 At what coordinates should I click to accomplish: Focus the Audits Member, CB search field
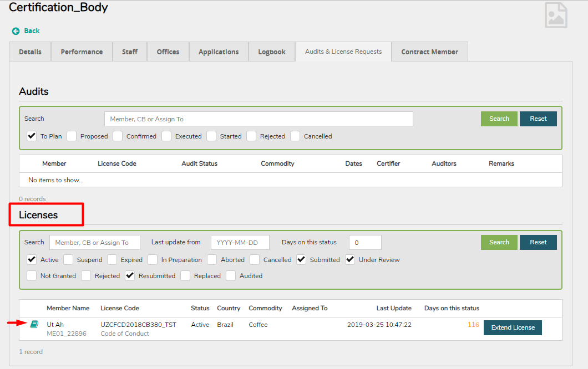(258, 119)
